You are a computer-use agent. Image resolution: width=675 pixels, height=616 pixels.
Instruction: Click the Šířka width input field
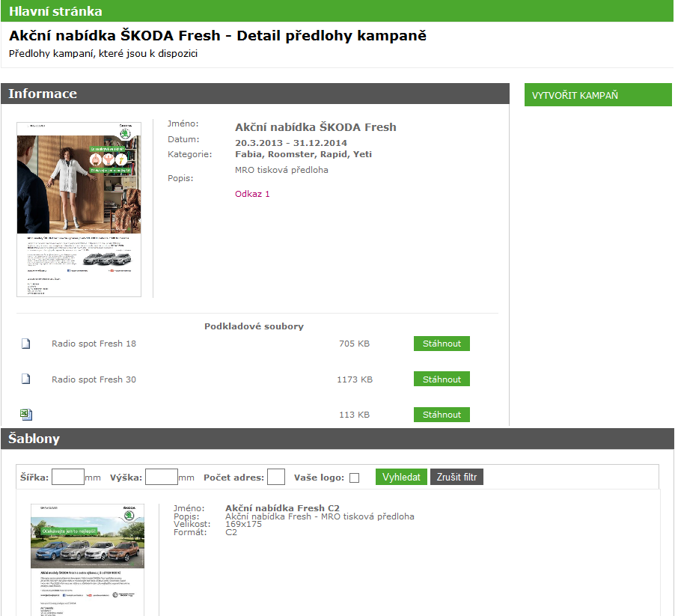68,477
